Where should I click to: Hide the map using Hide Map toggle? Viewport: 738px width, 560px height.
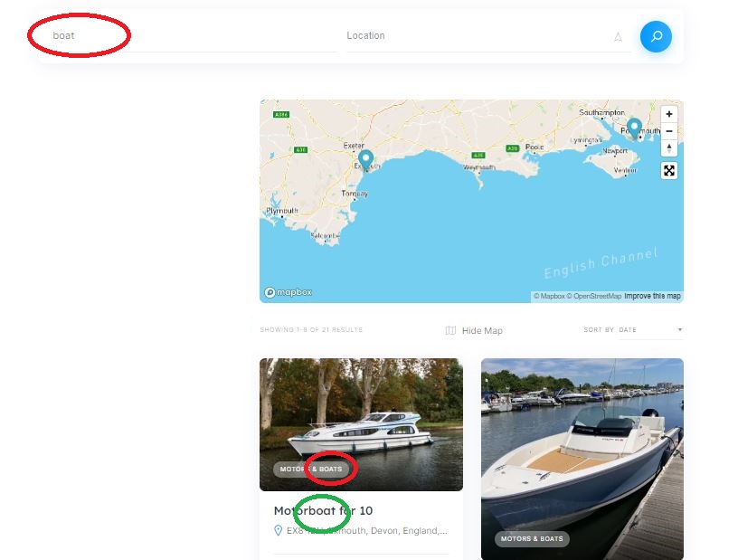[474, 330]
